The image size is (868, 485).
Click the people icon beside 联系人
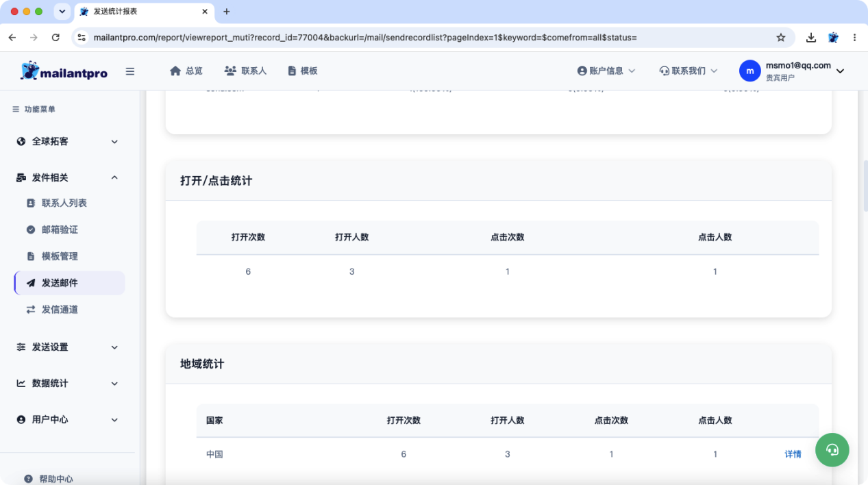point(230,71)
